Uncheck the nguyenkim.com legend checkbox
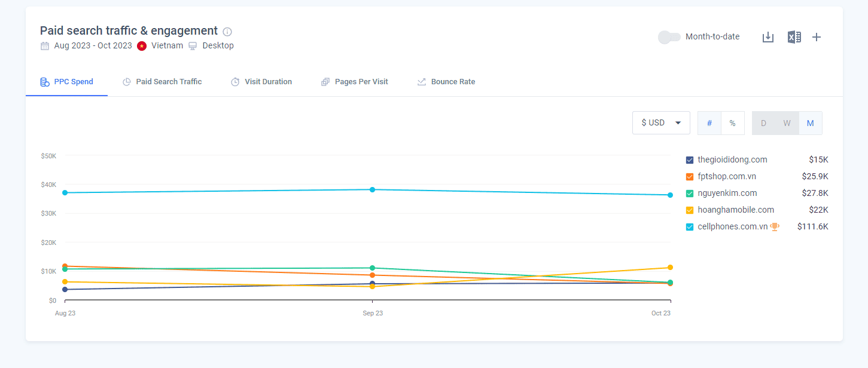The width and height of the screenshot is (868, 368). pyautogui.click(x=690, y=193)
